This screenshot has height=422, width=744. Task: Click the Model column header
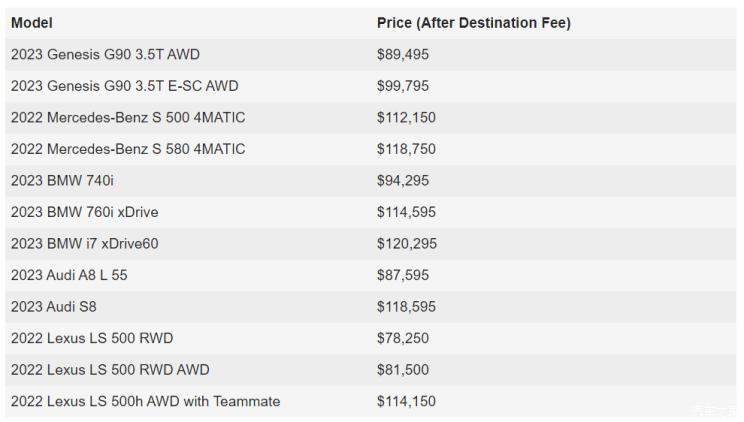click(32, 23)
